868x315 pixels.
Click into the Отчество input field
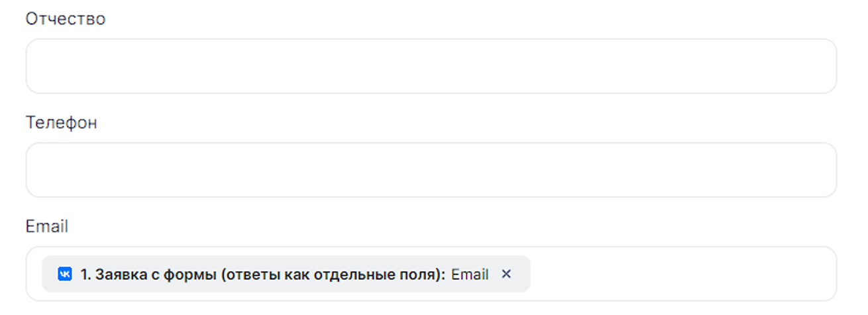tap(431, 66)
